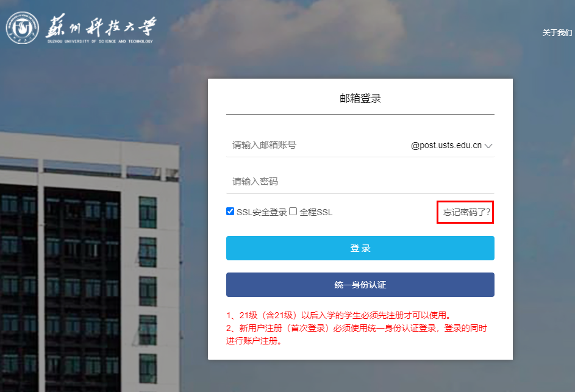Image resolution: width=575 pixels, height=392 pixels.
Task: Uncheck the SSL安全登录 checkbox
Action: 230,211
